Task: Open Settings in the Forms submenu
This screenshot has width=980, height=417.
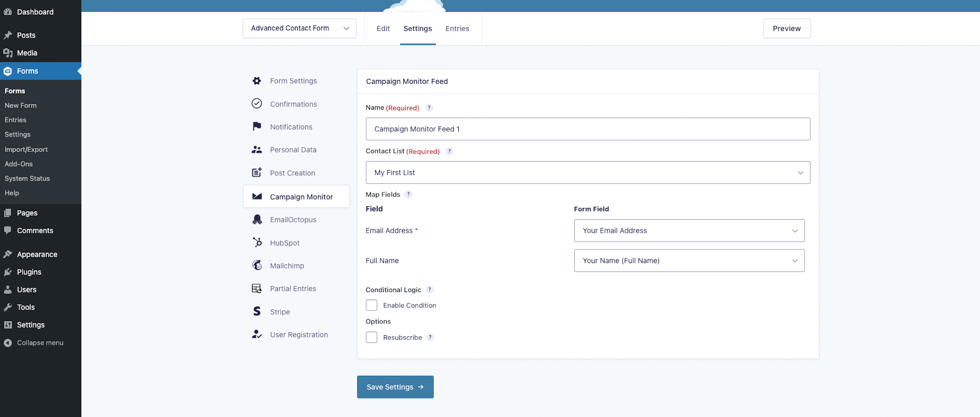Action: [x=18, y=134]
